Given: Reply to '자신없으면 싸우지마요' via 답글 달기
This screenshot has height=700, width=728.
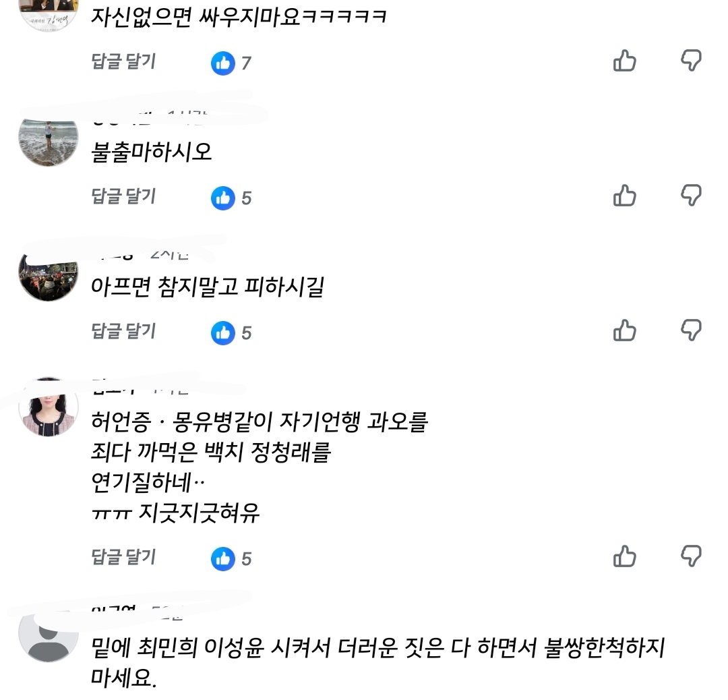Looking at the screenshot, I should [x=123, y=61].
